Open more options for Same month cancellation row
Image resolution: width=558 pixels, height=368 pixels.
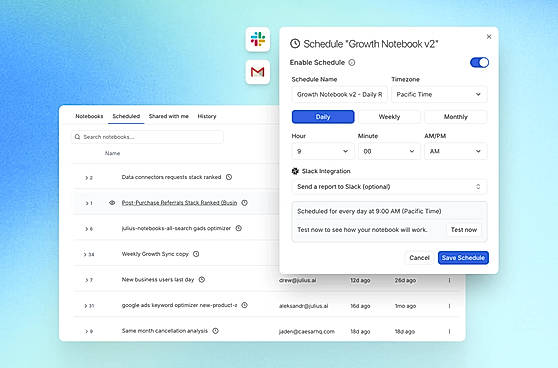(x=449, y=331)
